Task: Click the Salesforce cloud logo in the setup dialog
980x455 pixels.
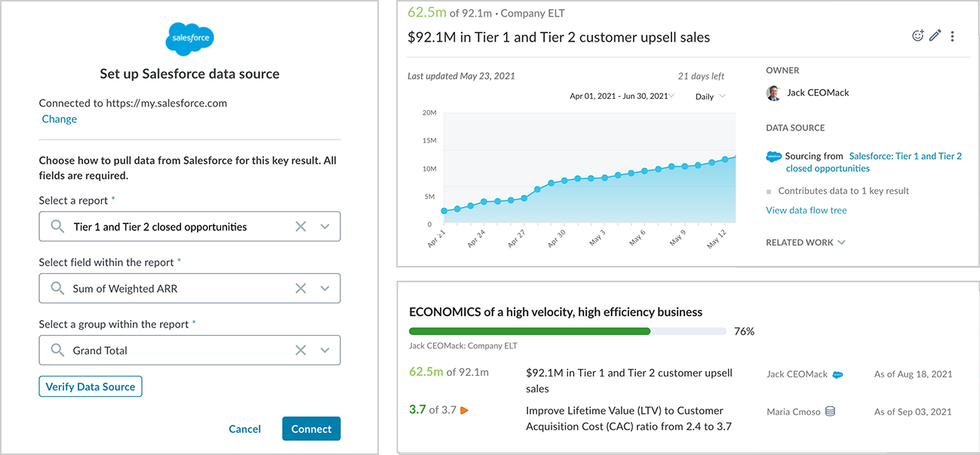Action: (x=189, y=39)
